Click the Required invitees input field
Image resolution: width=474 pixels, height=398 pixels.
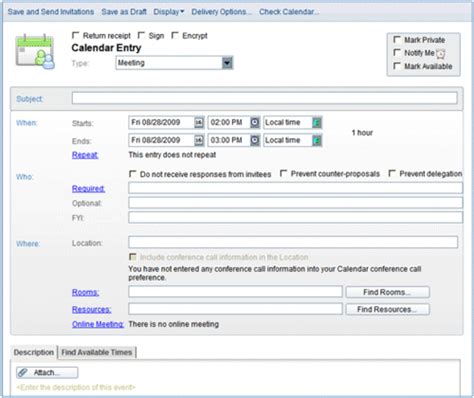coord(296,188)
